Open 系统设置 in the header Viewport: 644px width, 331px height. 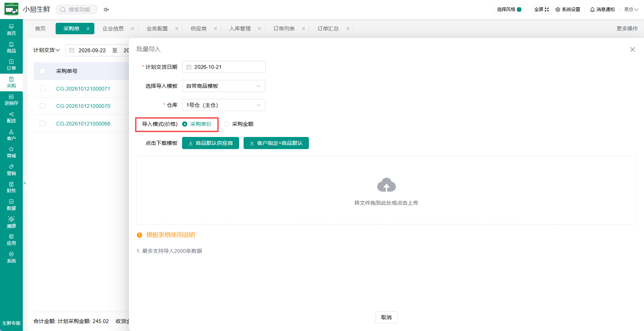(x=568, y=9)
